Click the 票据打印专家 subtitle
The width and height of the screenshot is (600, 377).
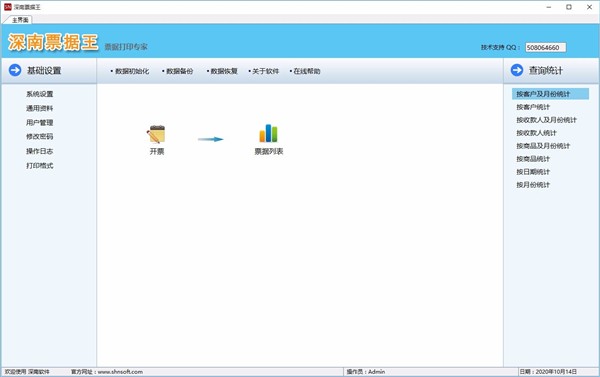(x=126, y=47)
